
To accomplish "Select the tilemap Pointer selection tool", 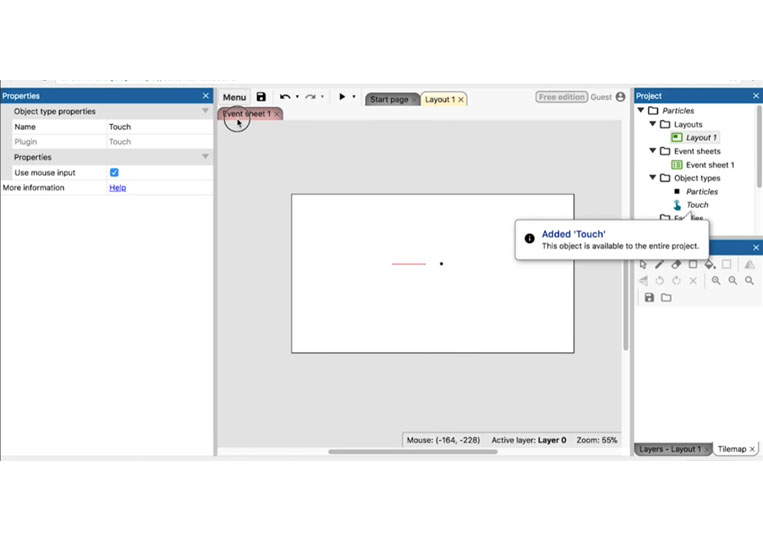I will click(x=643, y=265).
